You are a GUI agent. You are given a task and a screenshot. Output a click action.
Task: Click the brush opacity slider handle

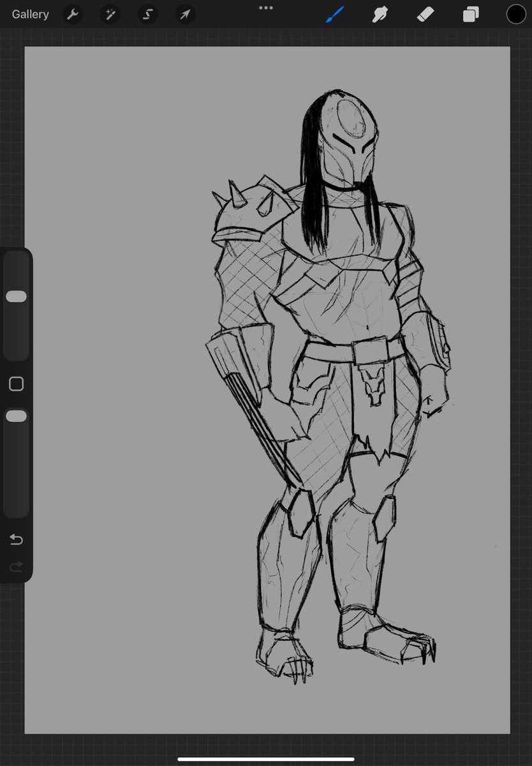point(16,416)
